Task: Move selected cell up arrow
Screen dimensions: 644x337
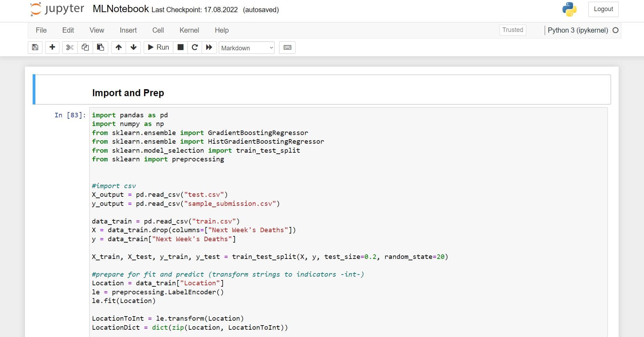Action: coord(118,48)
